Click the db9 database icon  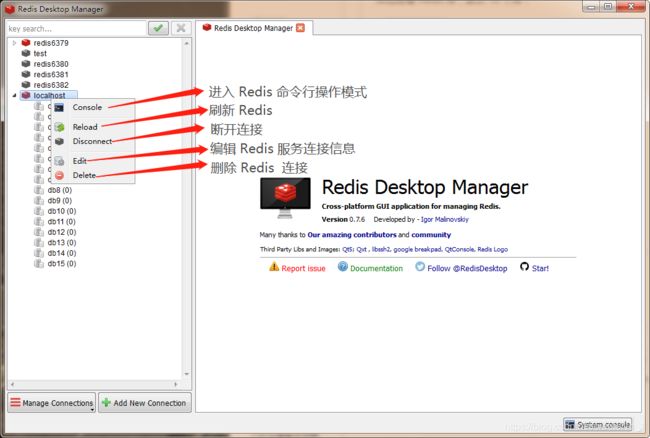tap(39, 201)
